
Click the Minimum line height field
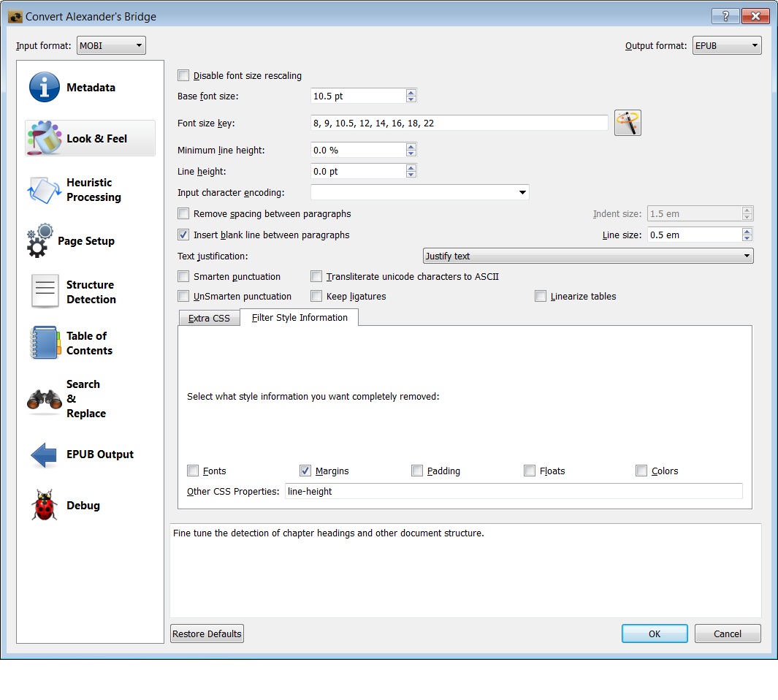tap(358, 150)
